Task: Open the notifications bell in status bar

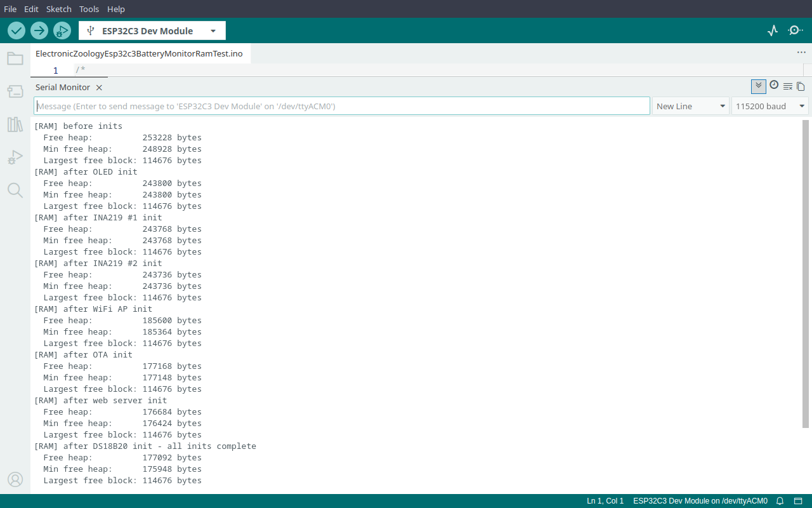Action: click(780, 501)
